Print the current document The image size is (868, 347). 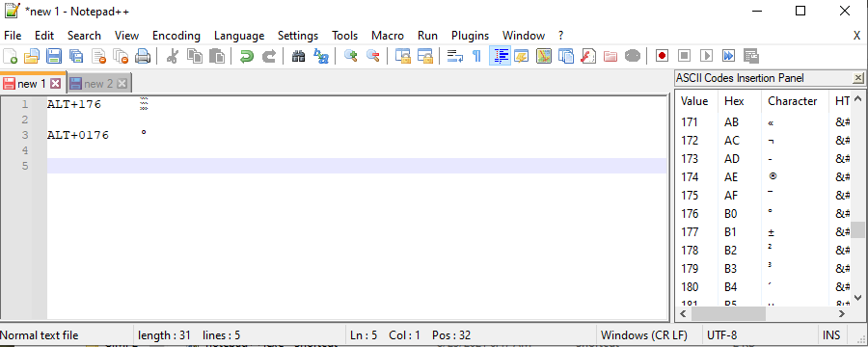click(x=143, y=56)
